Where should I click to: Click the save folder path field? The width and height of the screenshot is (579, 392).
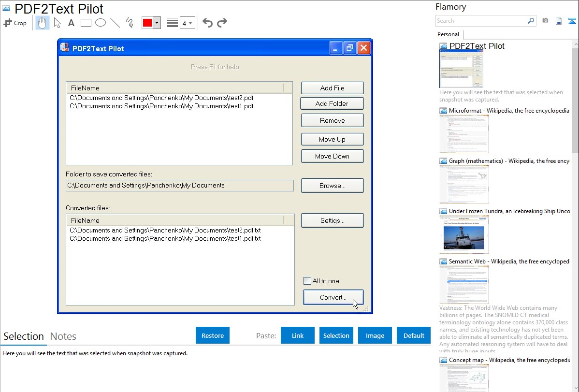180,186
